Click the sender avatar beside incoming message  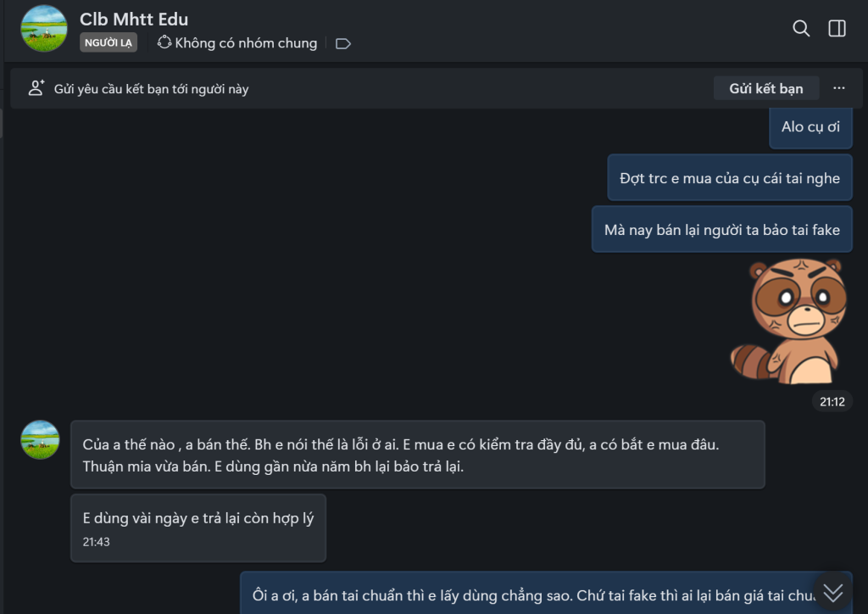click(40, 439)
